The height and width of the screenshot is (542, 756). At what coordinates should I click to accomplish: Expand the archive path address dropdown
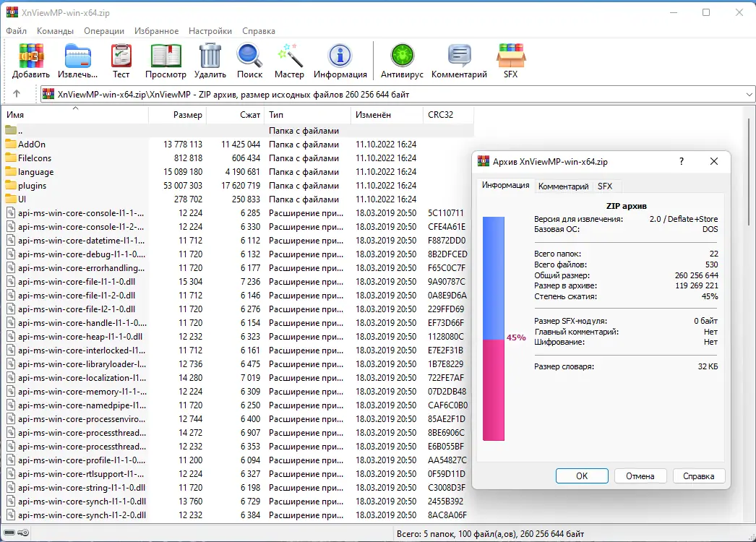point(749,95)
